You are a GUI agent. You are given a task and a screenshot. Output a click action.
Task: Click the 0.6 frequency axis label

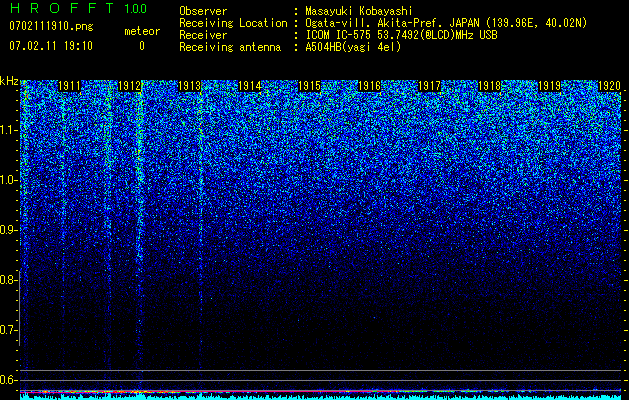tap(9, 380)
